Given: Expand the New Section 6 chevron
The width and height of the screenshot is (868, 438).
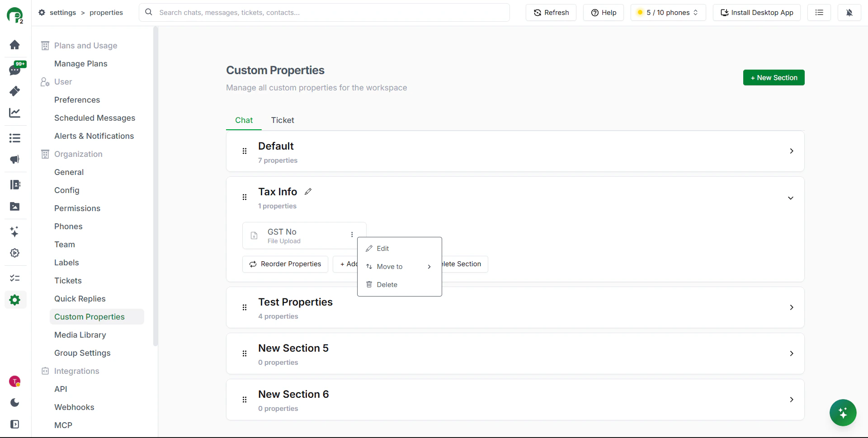Looking at the screenshot, I should click(791, 400).
